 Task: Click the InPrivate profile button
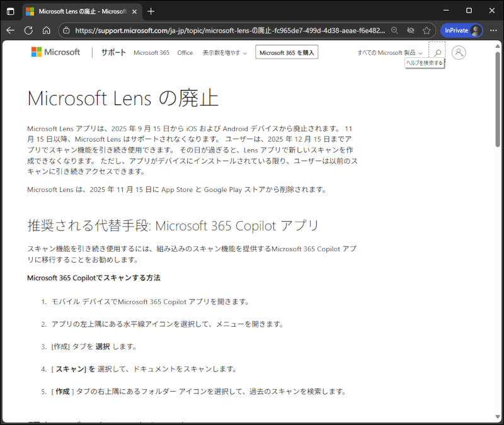coord(462,30)
